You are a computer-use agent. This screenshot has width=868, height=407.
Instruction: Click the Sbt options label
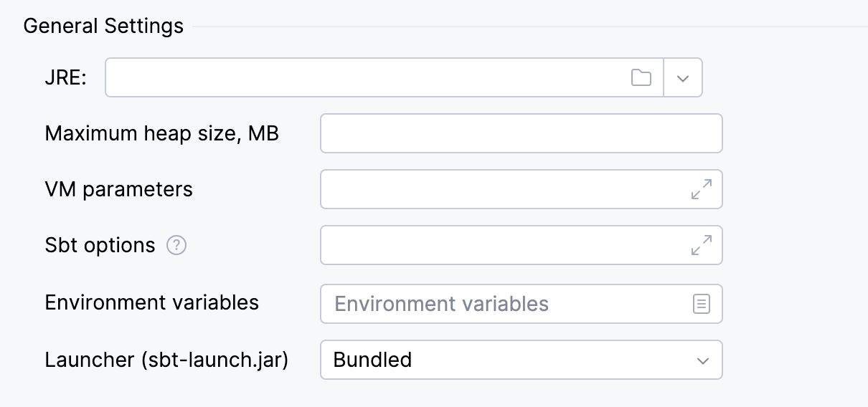[x=100, y=245]
